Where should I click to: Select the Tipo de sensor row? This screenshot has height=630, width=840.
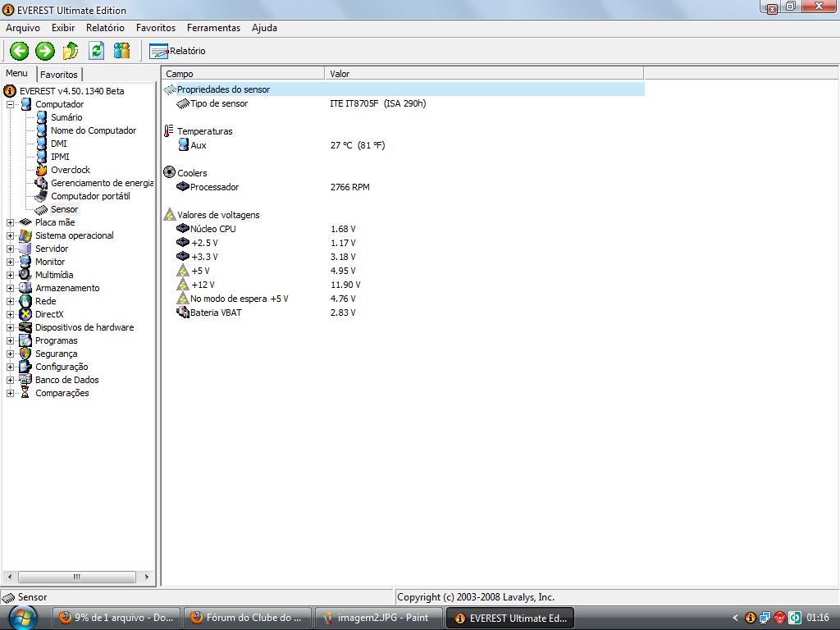click(404, 103)
